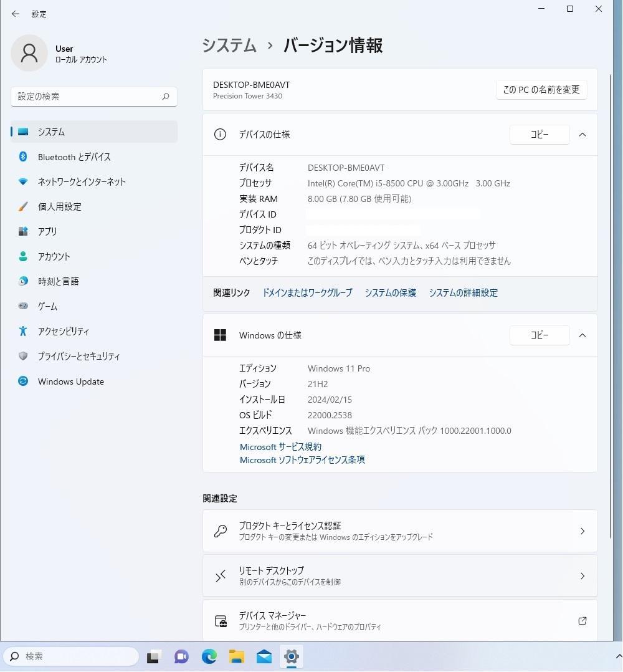Screen dimensions: 623x672
Task: Click the この PC の名前を変更 button
Action: [x=541, y=89]
